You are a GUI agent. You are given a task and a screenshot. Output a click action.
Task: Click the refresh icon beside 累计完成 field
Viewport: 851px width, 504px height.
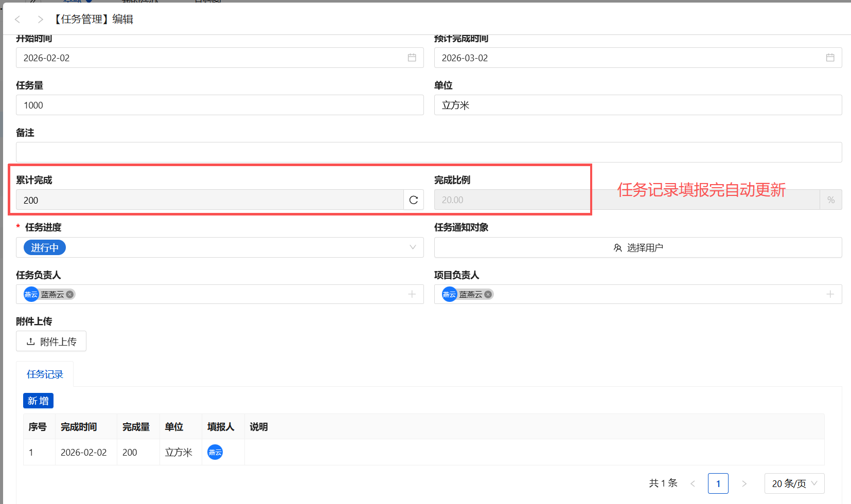coord(413,200)
